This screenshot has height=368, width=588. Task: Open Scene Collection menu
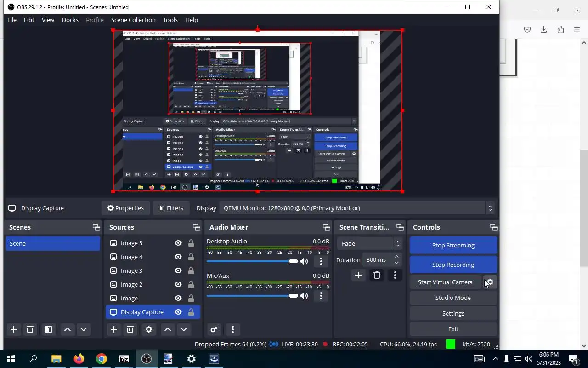coord(133,20)
